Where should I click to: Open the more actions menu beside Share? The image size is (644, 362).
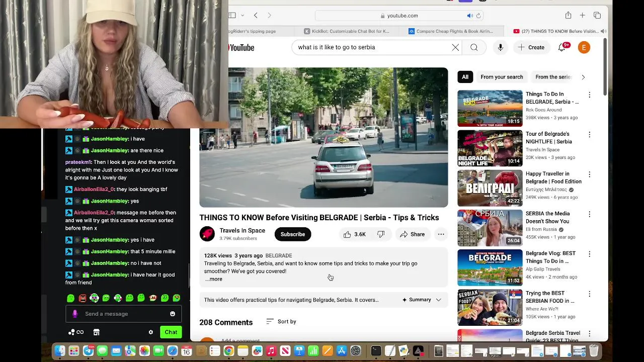coord(441,234)
